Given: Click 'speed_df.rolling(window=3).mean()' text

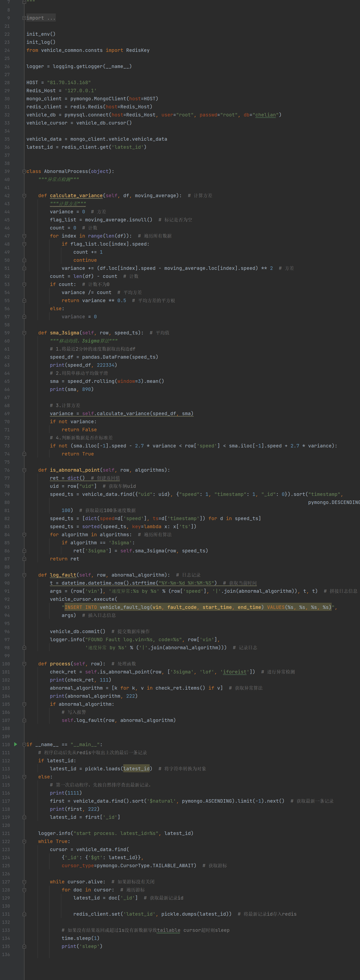Looking at the screenshot, I should pos(116,381).
